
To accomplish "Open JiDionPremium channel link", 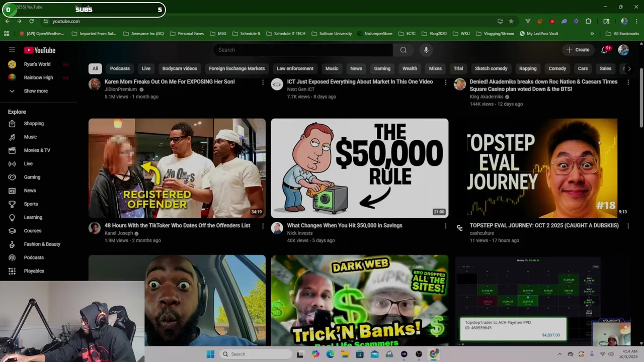I will [x=121, y=89].
